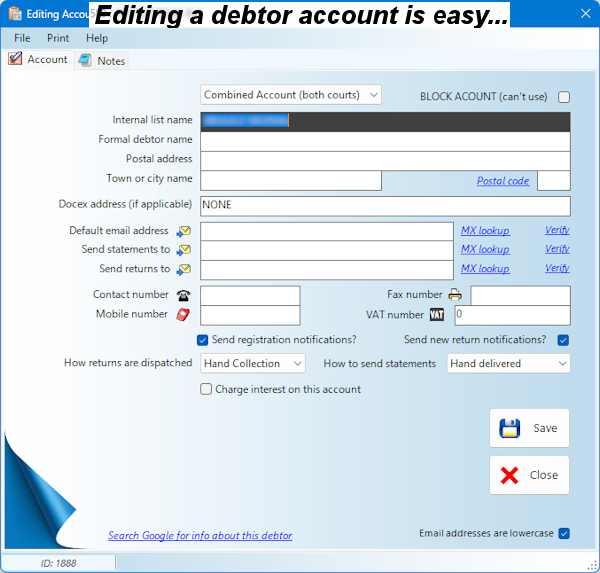Click MX lookup for Send returns to
This screenshot has height=573, width=600.
[485, 269]
